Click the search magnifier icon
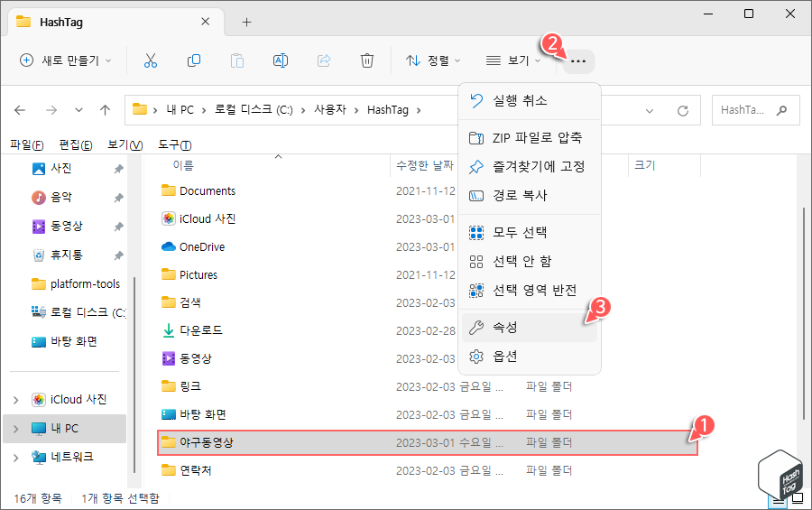Screen dimensions: 812x510 point(781,110)
